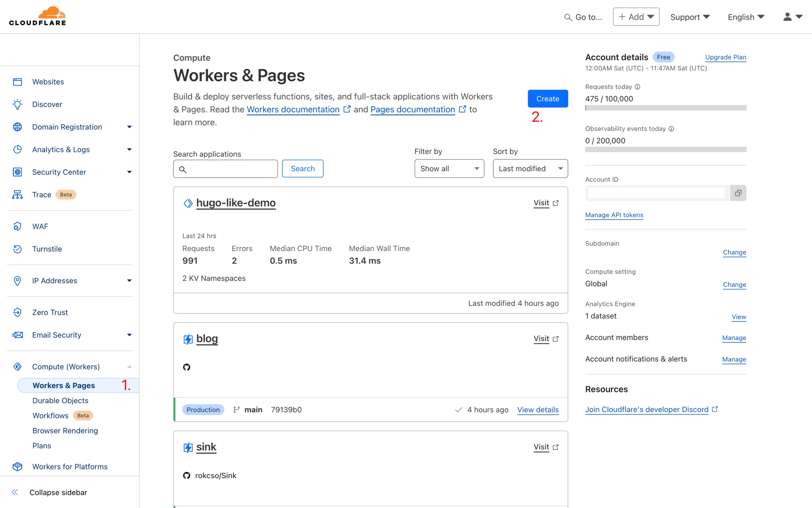The image size is (812, 508).
Task: Expand the IP Addresses section
Action: point(129,281)
